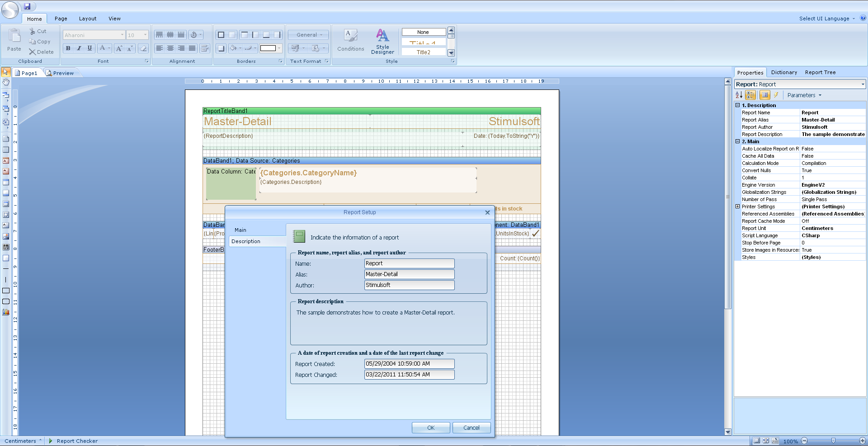Image resolution: width=868 pixels, height=446 pixels.
Task: Open the General text format dropdown
Action: tap(308, 35)
